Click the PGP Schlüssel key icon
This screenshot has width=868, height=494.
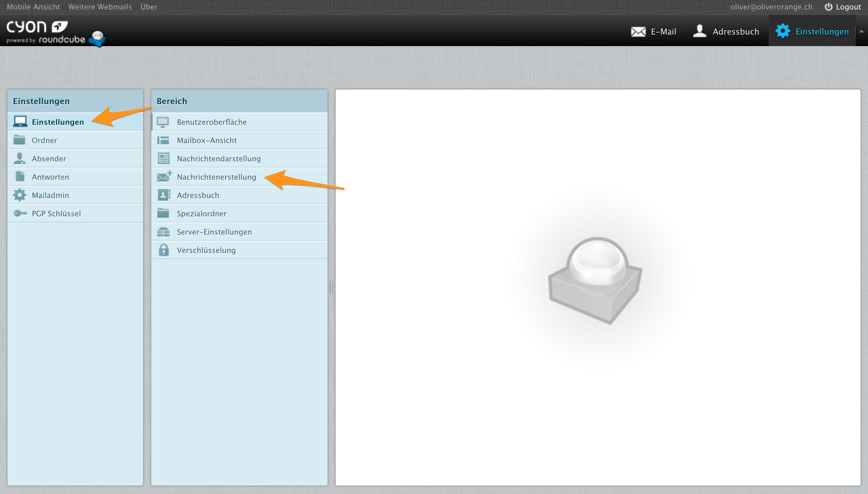coord(20,213)
